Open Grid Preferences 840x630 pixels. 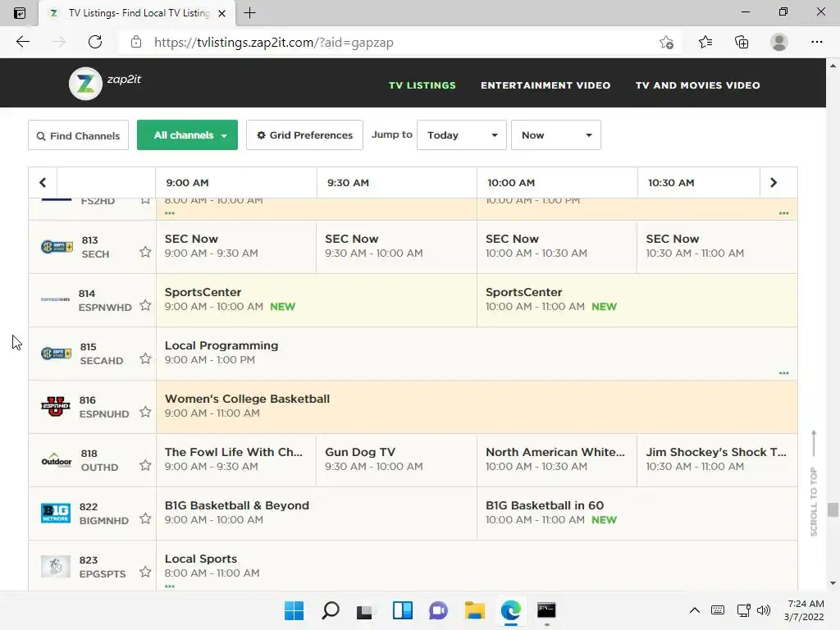[x=304, y=135]
